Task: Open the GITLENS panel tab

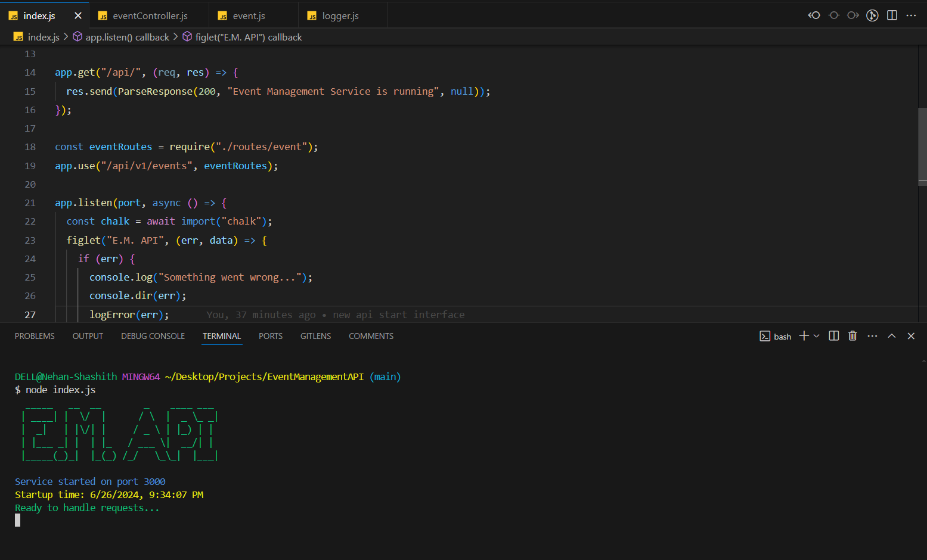Action: coord(315,336)
